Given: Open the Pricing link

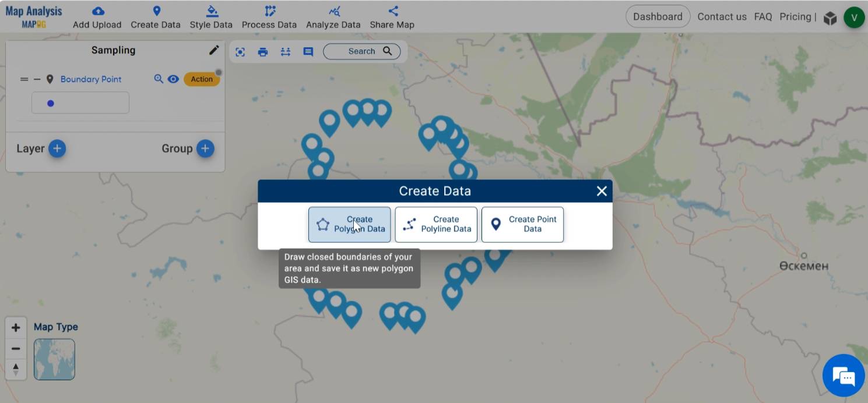Looking at the screenshot, I should point(795,17).
